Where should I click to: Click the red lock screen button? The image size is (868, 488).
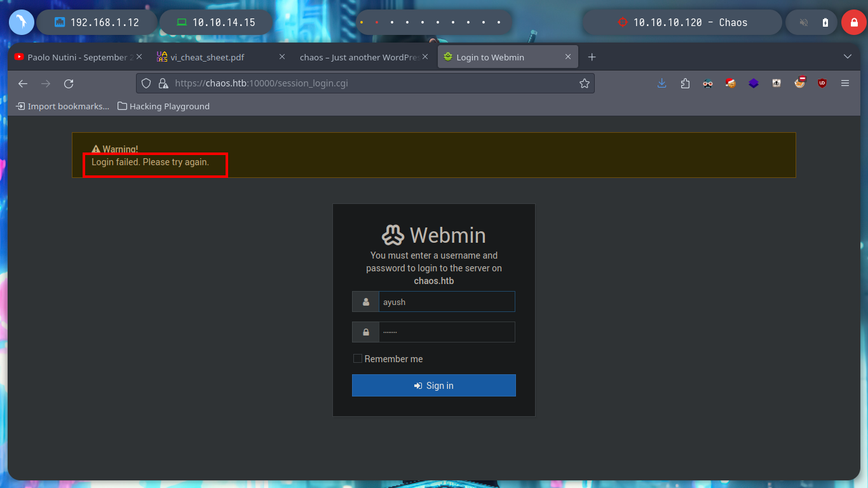click(x=853, y=22)
